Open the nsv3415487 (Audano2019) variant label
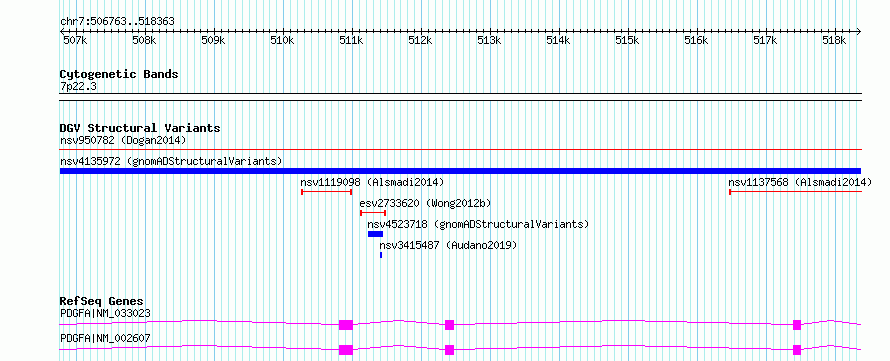 coord(448,245)
